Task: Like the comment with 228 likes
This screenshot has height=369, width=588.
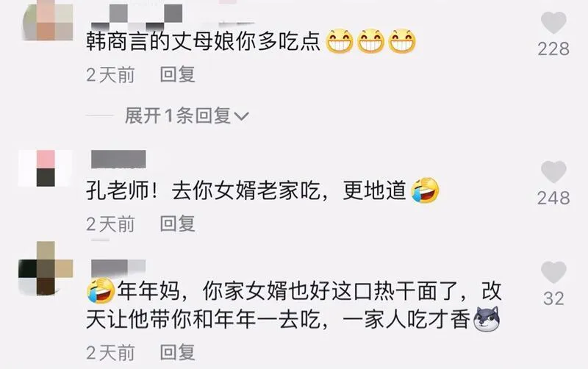Action: (x=553, y=23)
